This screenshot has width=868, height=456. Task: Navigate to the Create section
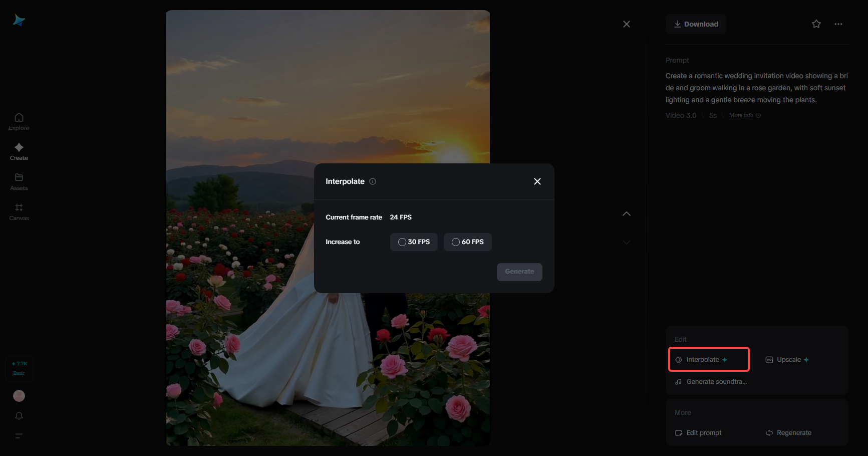click(19, 150)
